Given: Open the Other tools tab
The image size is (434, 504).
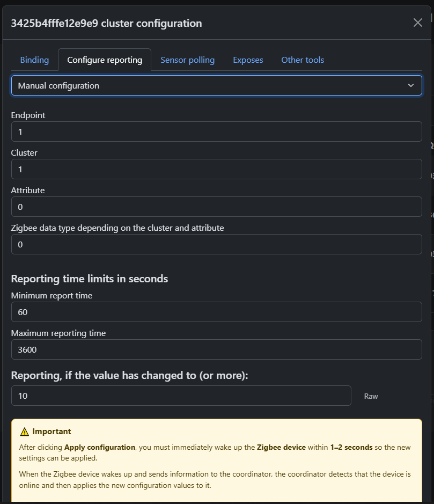Looking at the screenshot, I should (303, 60).
